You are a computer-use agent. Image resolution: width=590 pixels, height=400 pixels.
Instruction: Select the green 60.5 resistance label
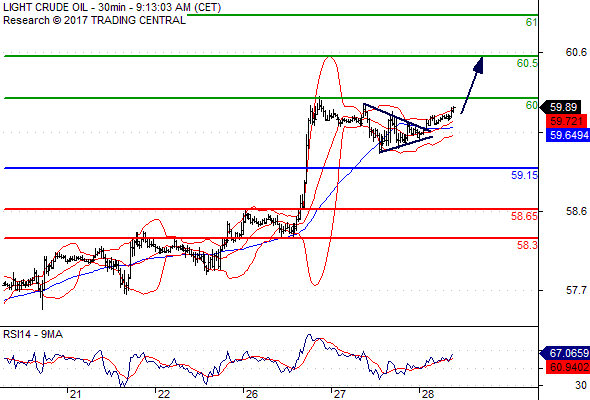[x=527, y=63]
